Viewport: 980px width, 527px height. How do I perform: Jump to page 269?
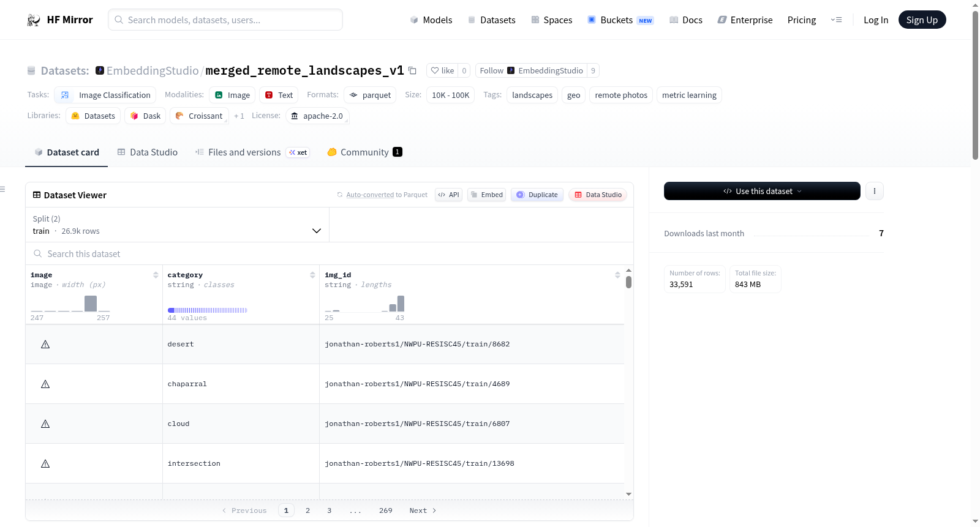coord(386,510)
